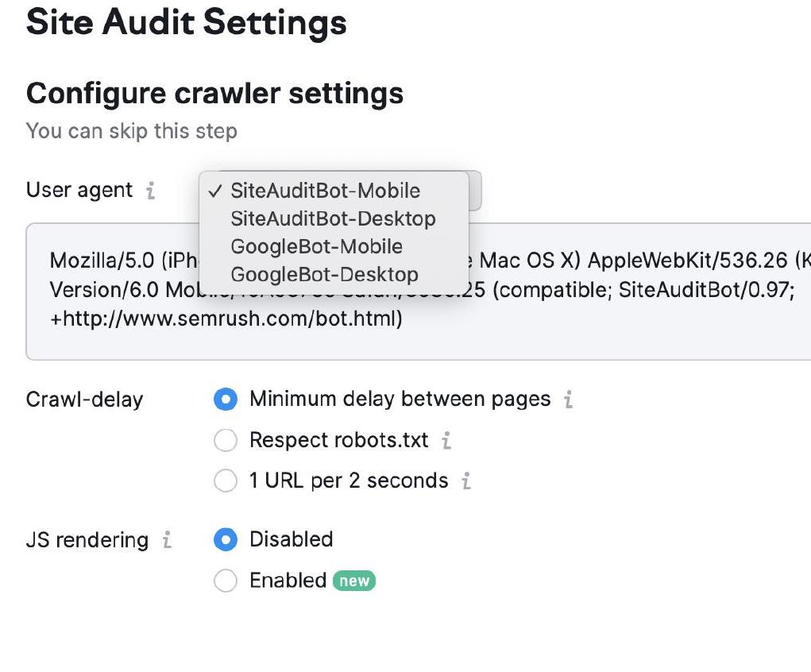
Task: Choose the Respect robots.txt radio option
Action: pos(226,440)
